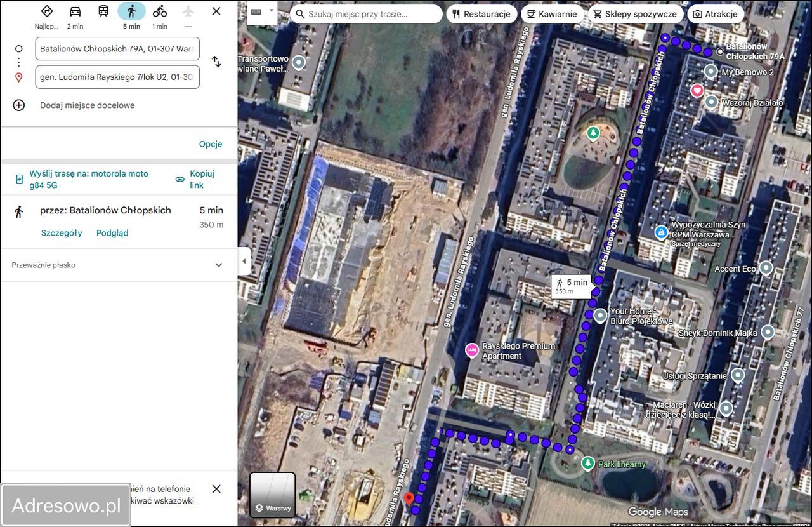Open the Atrakcje category
Viewport: 812px width, 527px height.
click(716, 13)
